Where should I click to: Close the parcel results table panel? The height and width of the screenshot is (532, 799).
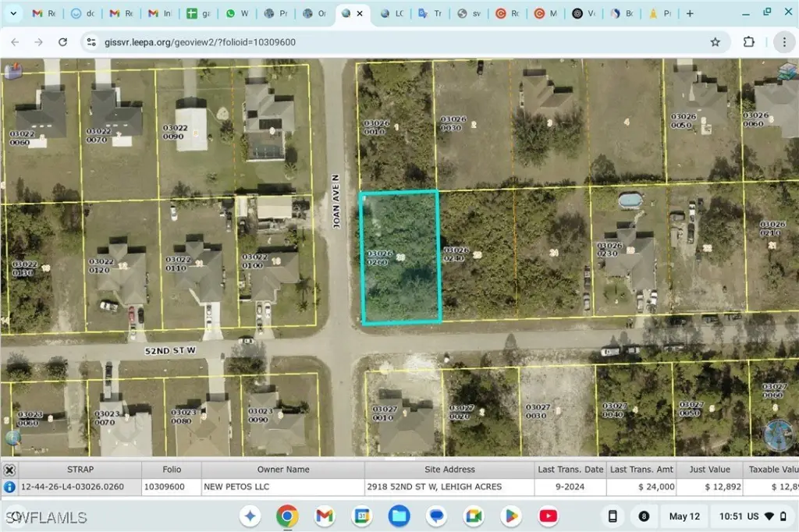click(x=9, y=470)
